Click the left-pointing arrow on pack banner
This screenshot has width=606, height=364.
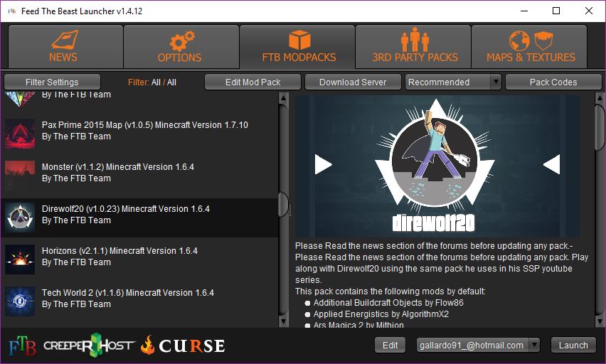pos(551,164)
